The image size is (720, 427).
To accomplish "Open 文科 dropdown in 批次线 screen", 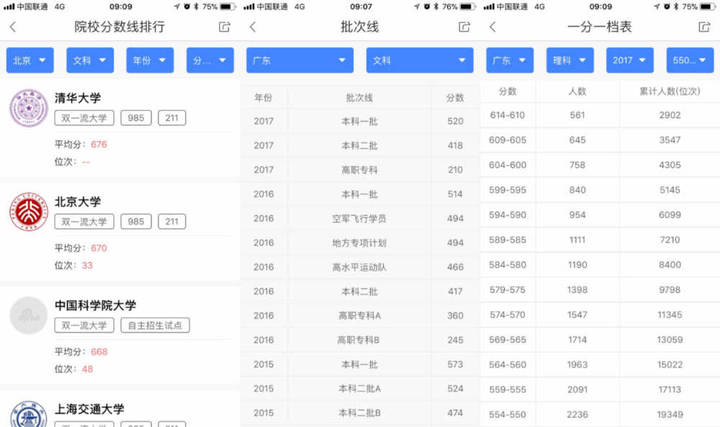I will coord(420,60).
